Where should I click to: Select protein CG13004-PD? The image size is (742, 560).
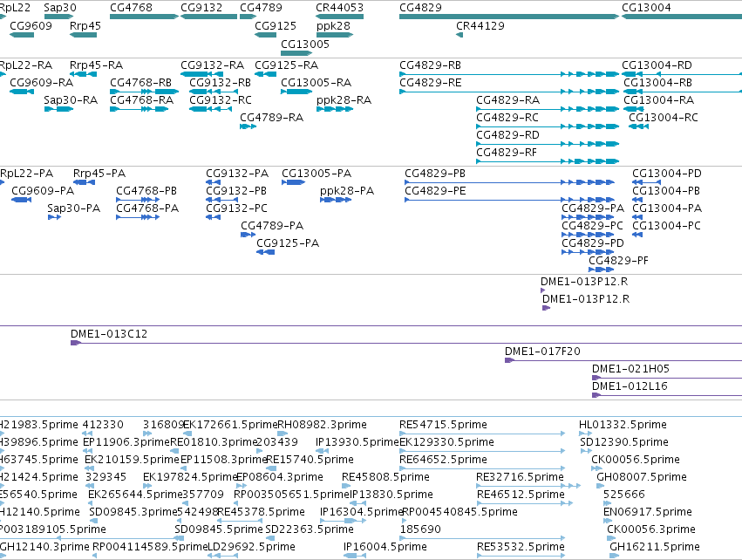pyautogui.click(x=646, y=182)
